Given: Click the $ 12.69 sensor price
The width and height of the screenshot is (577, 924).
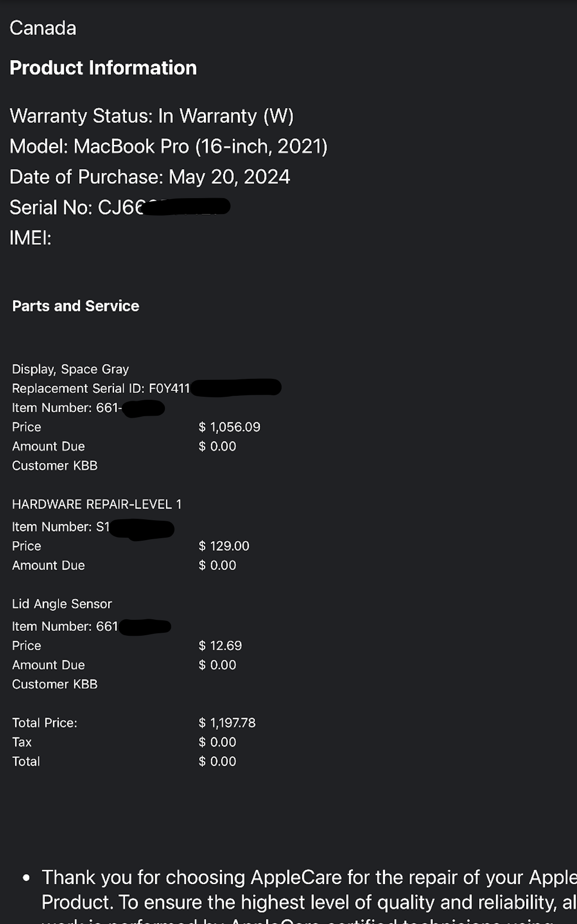Looking at the screenshot, I should tap(220, 646).
